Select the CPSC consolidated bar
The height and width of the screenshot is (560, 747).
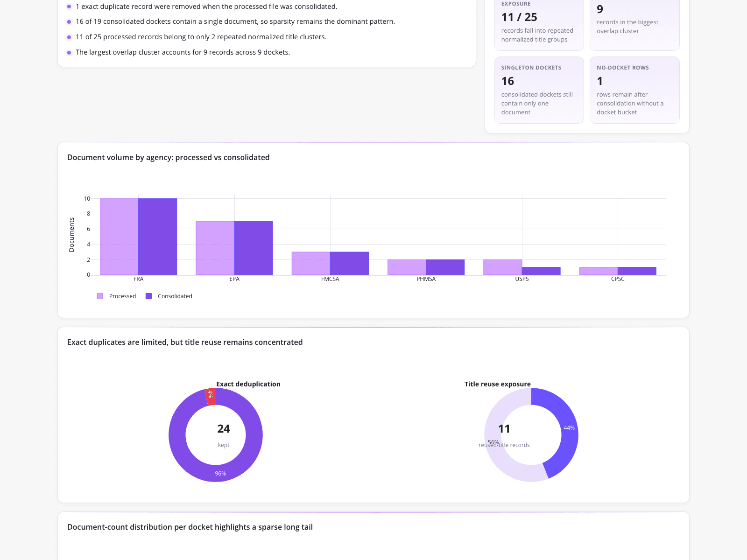click(637, 271)
